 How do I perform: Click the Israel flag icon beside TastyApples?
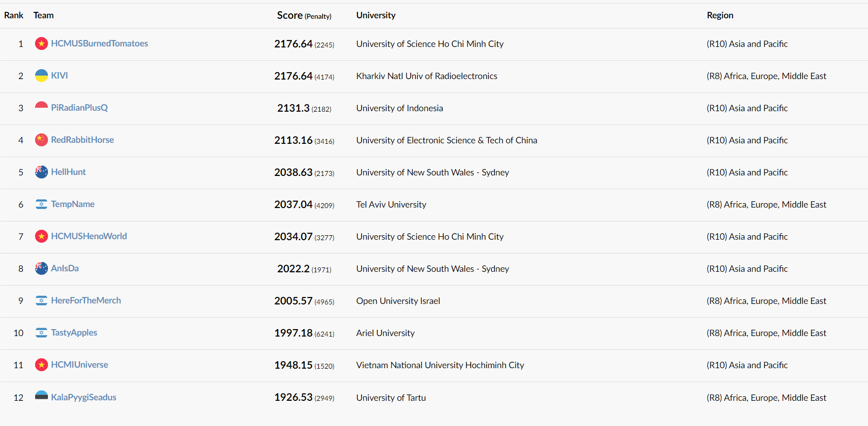(x=42, y=333)
